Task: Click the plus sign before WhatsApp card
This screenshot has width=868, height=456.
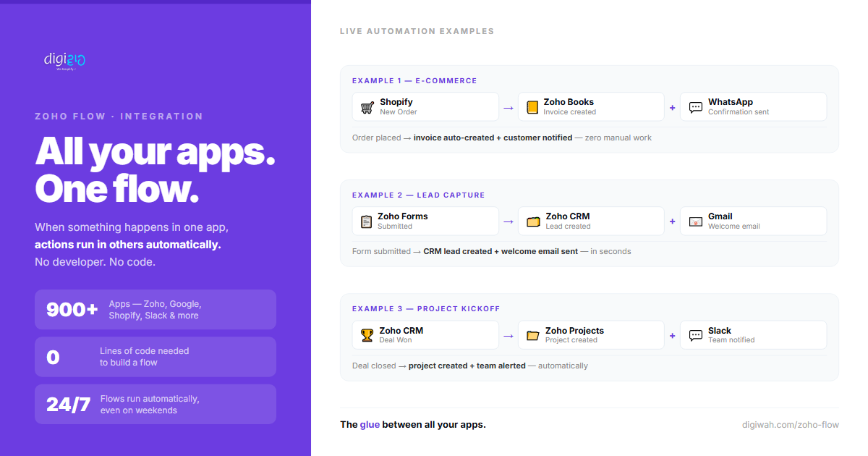Action: click(x=672, y=107)
